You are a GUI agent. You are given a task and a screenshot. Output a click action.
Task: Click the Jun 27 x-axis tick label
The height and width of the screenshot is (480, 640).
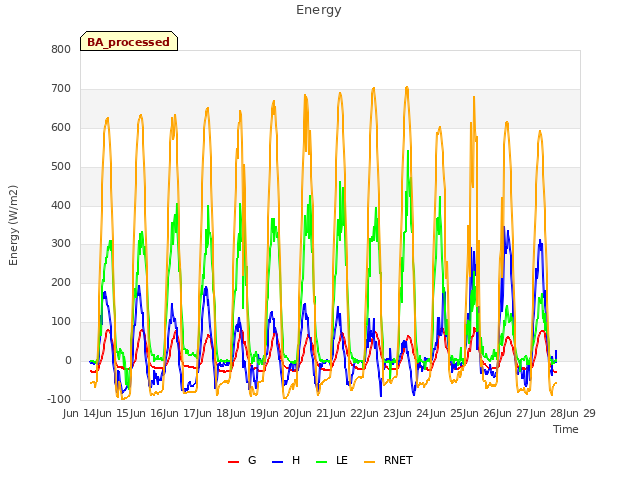514,413
